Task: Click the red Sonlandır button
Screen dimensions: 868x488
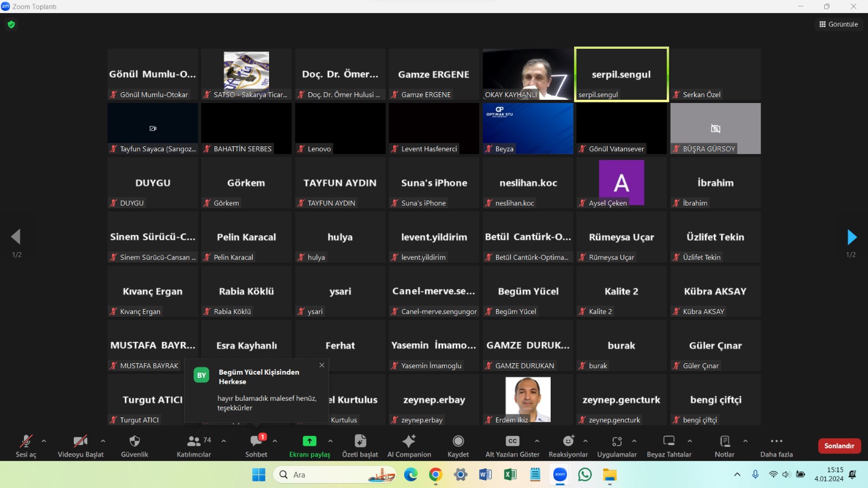Action: pos(839,446)
